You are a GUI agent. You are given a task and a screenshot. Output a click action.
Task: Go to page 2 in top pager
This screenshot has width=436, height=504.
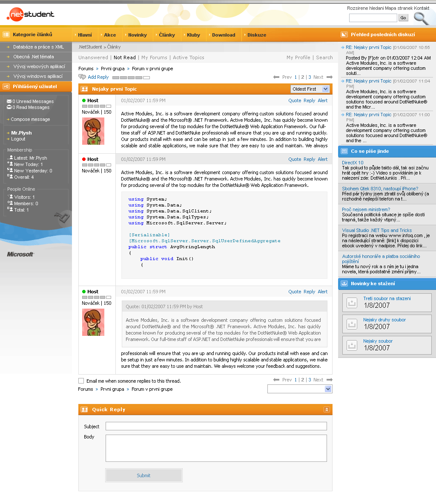(x=303, y=77)
